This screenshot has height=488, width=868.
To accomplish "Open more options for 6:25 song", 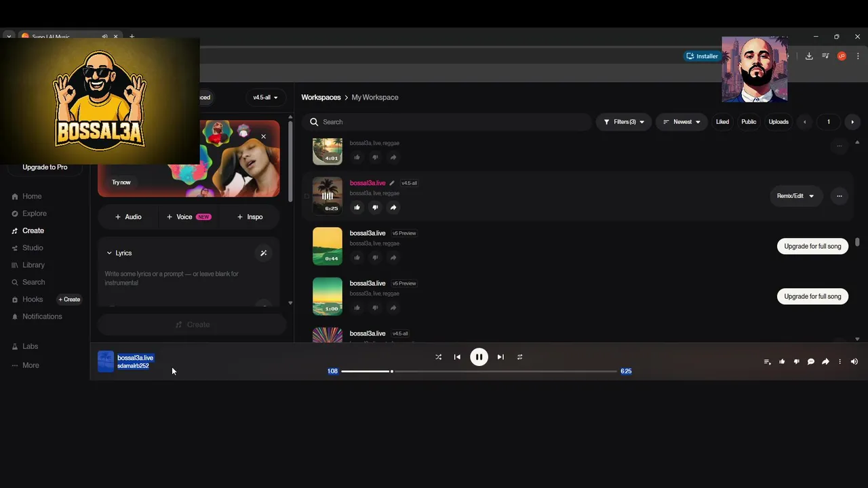I will [x=840, y=196].
